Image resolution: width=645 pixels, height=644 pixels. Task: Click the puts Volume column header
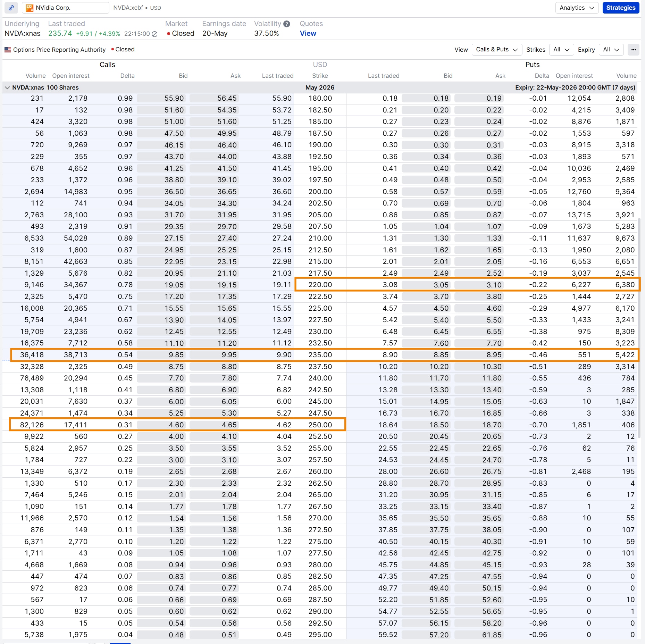[626, 76]
